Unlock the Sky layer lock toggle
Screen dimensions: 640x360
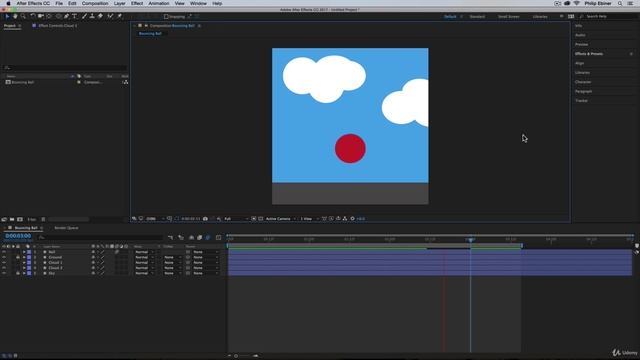(18, 273)
